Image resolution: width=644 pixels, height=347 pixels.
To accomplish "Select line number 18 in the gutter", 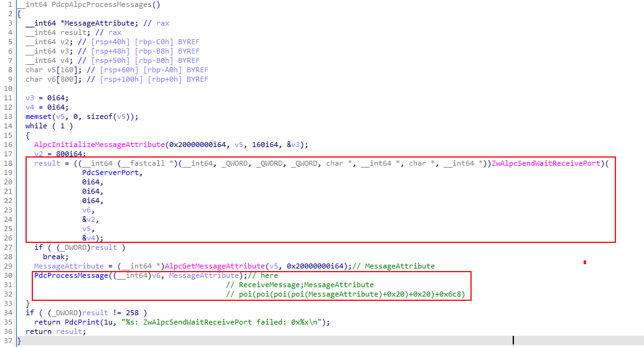I will (8, 163).
